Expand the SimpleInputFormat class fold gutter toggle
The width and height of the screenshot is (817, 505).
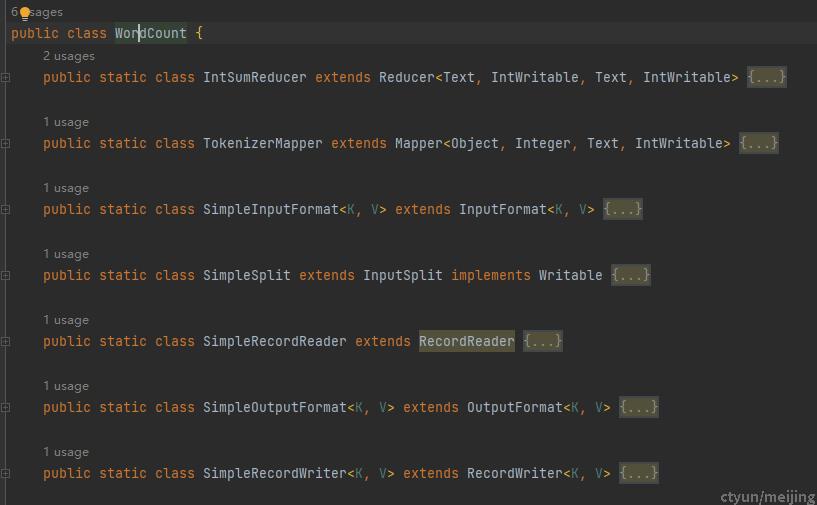coord(5,210)
